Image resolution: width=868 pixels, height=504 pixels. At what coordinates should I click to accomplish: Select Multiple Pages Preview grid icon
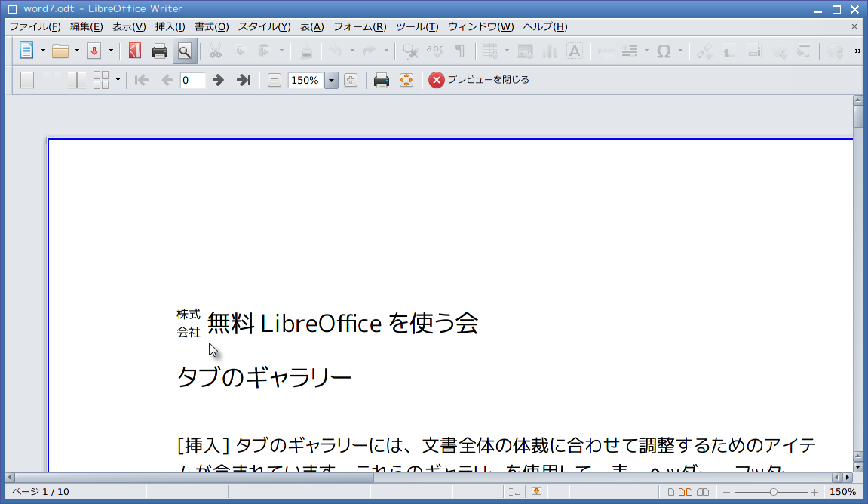[101, 80]
